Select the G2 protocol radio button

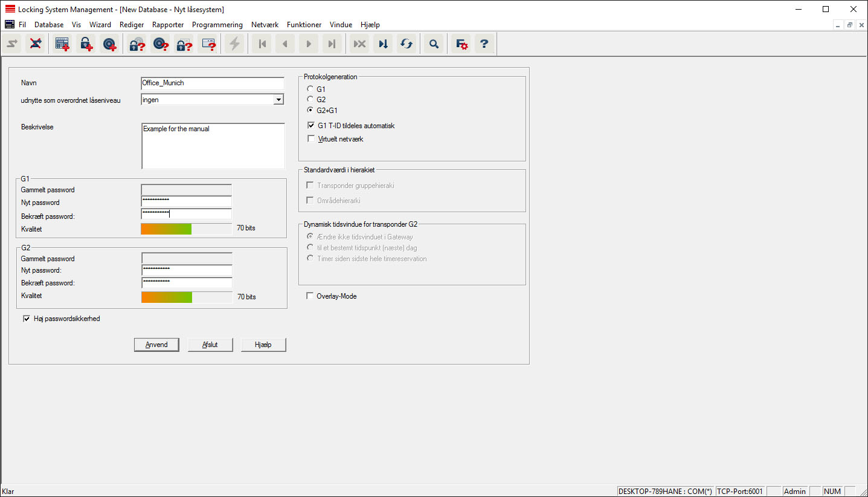310,100
